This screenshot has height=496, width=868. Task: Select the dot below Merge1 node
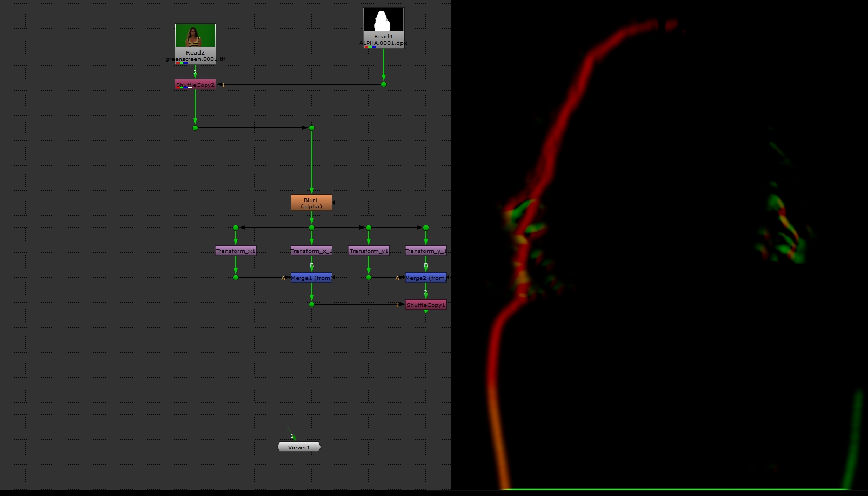(312, 304)
